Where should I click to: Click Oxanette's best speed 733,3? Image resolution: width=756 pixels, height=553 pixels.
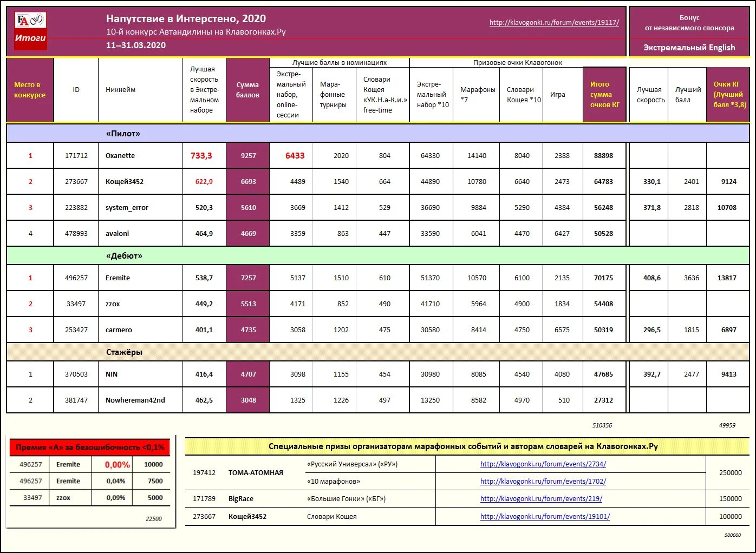pos(201,156)
